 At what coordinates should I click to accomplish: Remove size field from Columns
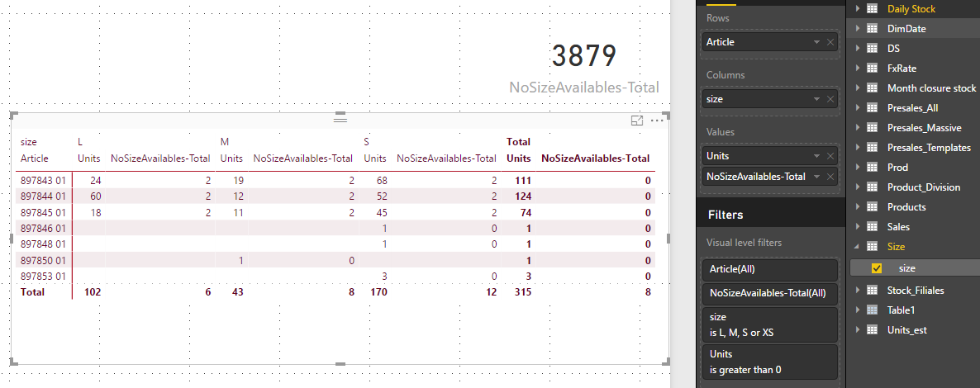tap(830, 99)
